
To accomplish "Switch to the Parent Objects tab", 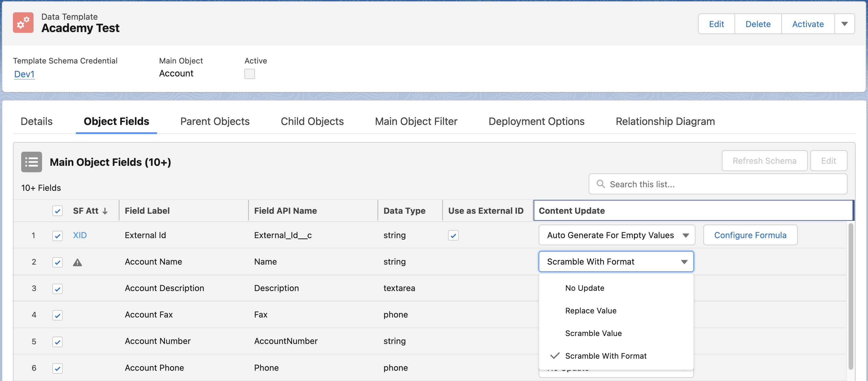I will tap(215, 121).
